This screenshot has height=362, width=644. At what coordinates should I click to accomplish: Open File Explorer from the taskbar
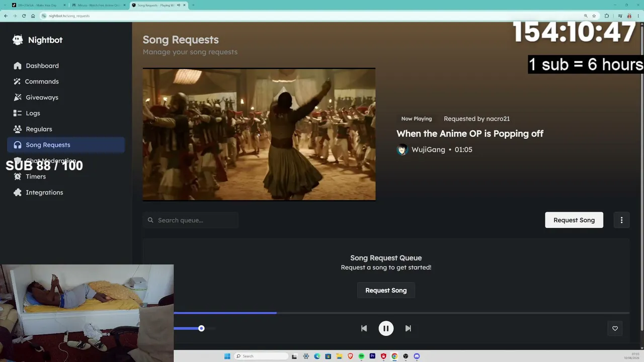[x=339, y=356]
